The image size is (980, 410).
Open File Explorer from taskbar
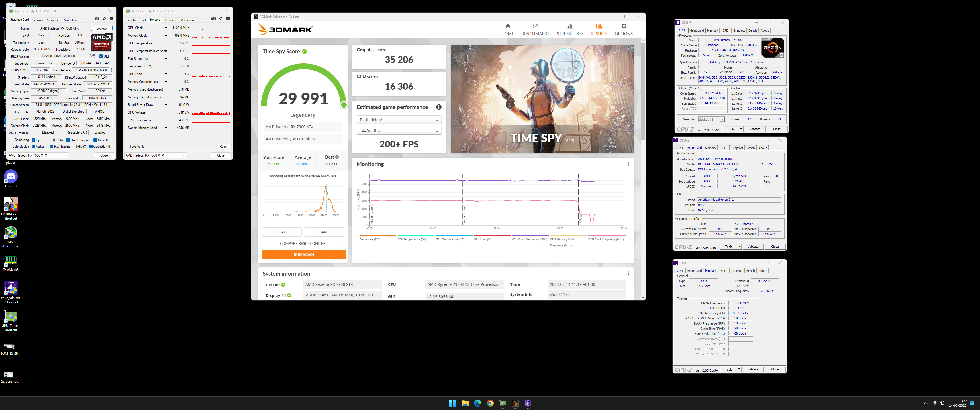coord(465,403)
